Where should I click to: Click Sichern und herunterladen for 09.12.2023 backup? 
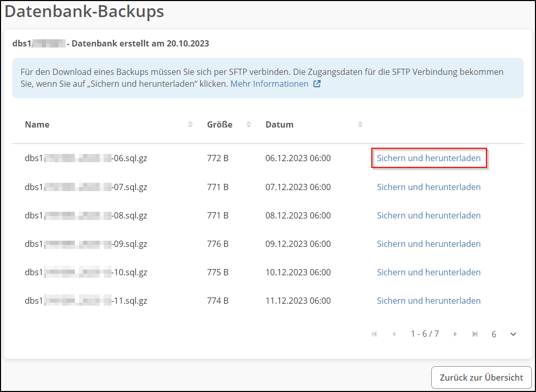[429, 244]
